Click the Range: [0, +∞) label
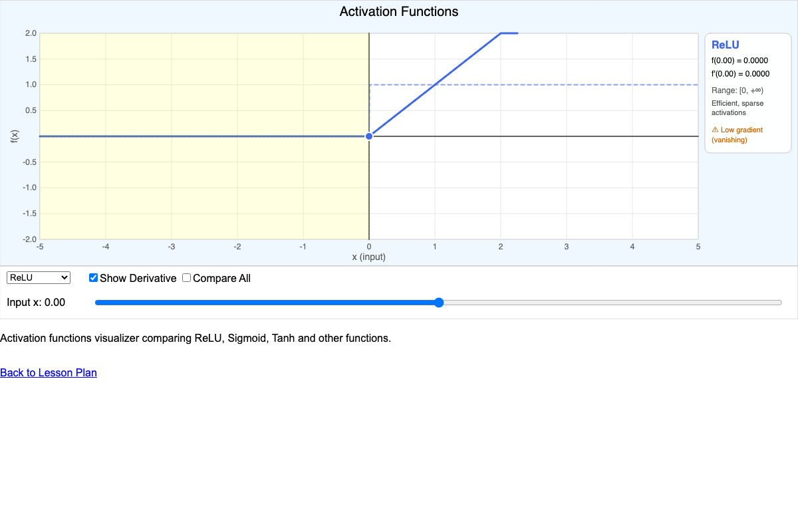The image size is (798, 532). click(738, 90)
